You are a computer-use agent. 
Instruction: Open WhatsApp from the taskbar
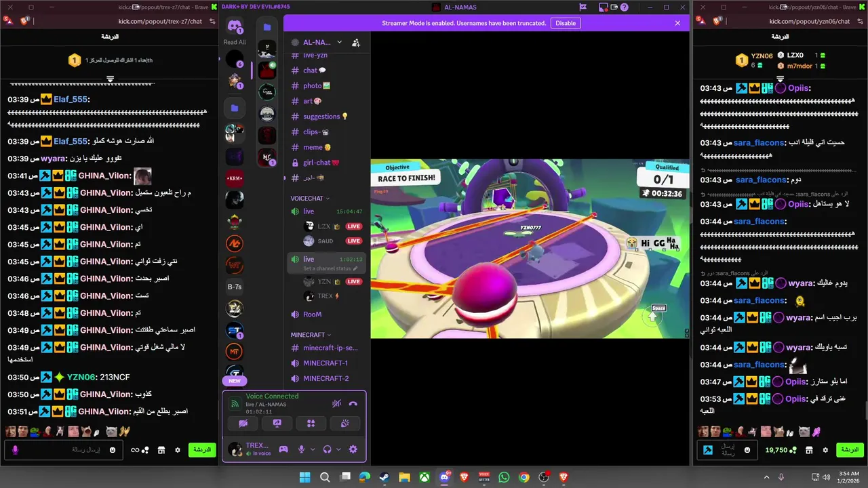click(x=504, y=477)
